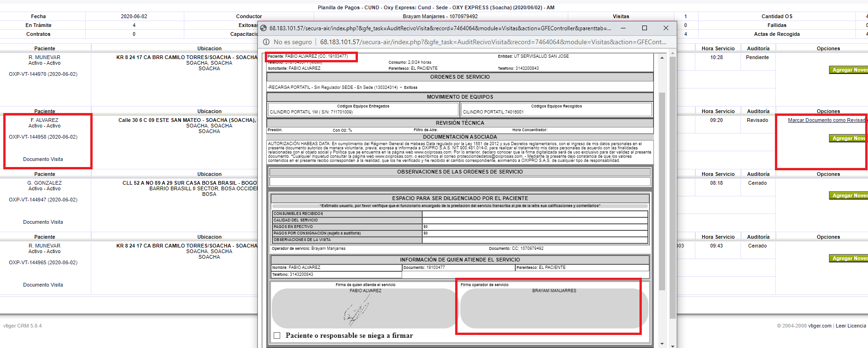Click the popup address bar URL
The height and width of the screenshot is (348, 868).
pos(493,42)
